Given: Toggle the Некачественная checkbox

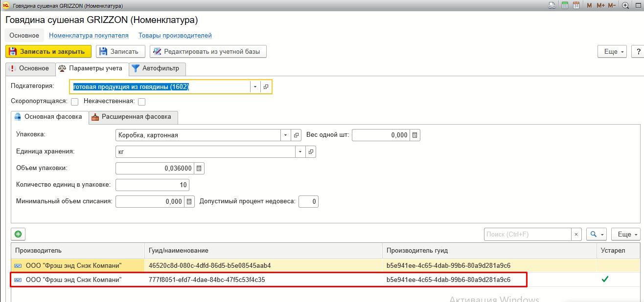Looking at the screenshot, I should [x=142, y=102].
